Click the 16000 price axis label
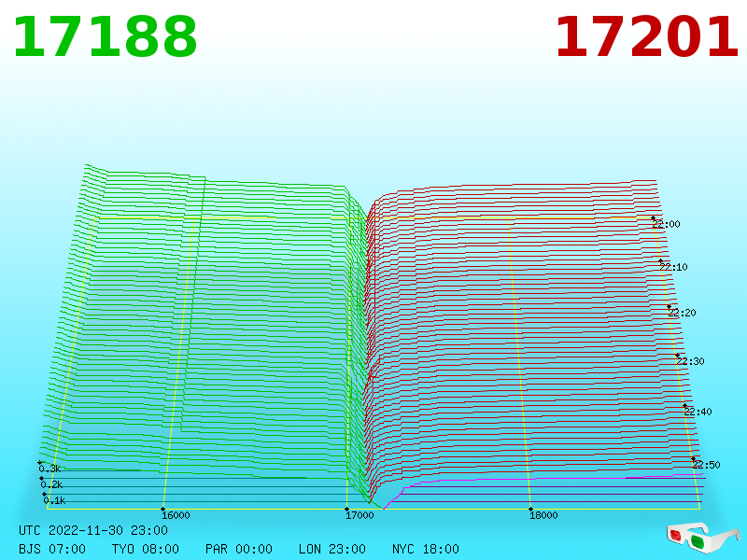 tap(176, 515)
